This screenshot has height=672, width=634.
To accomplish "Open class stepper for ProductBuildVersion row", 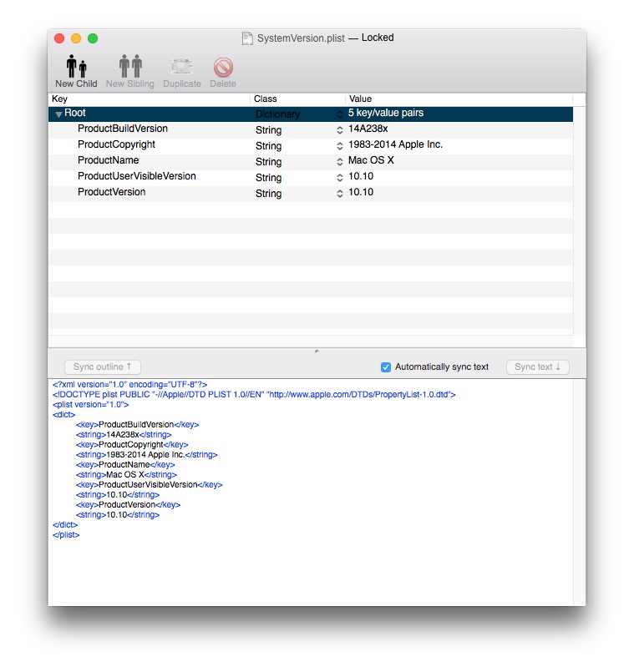I will pos(340,130).
